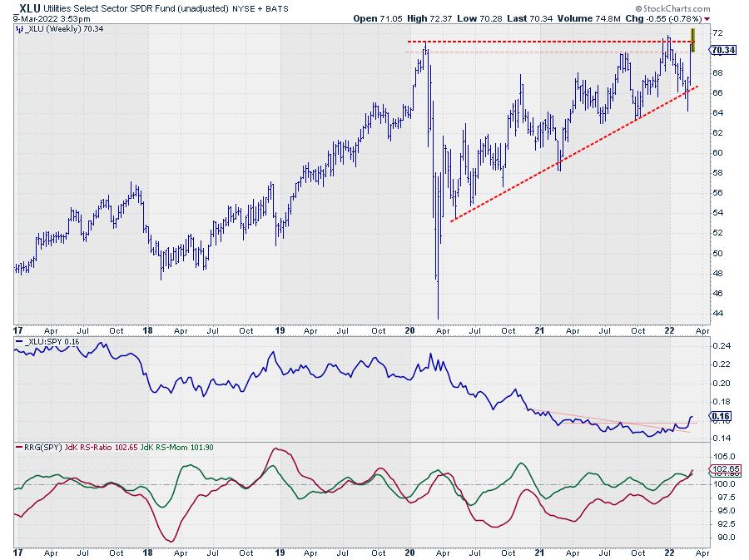Click the Last 70.34 value in header
The height and width of the screenshot is (560, 749).
pos(529,18)
